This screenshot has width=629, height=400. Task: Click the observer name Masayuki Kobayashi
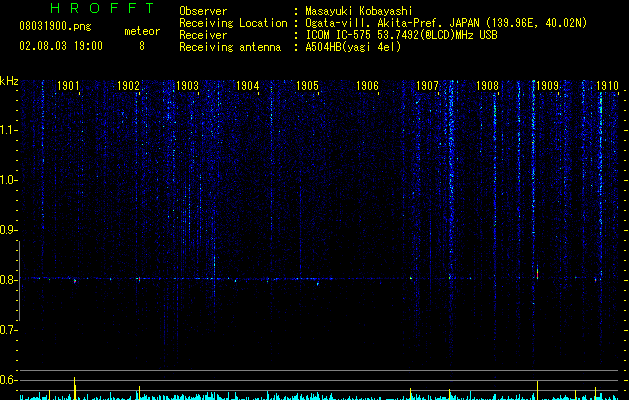click(359, 11)
